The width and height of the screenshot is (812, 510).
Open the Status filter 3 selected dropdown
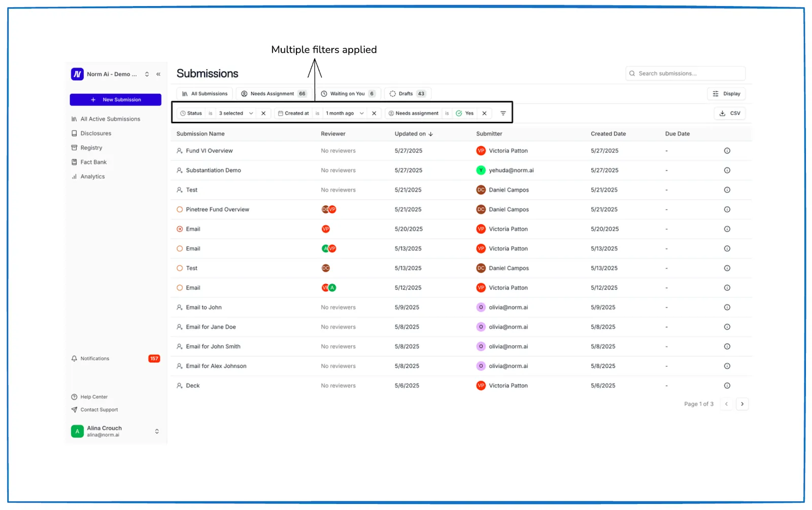click(236, 113)
